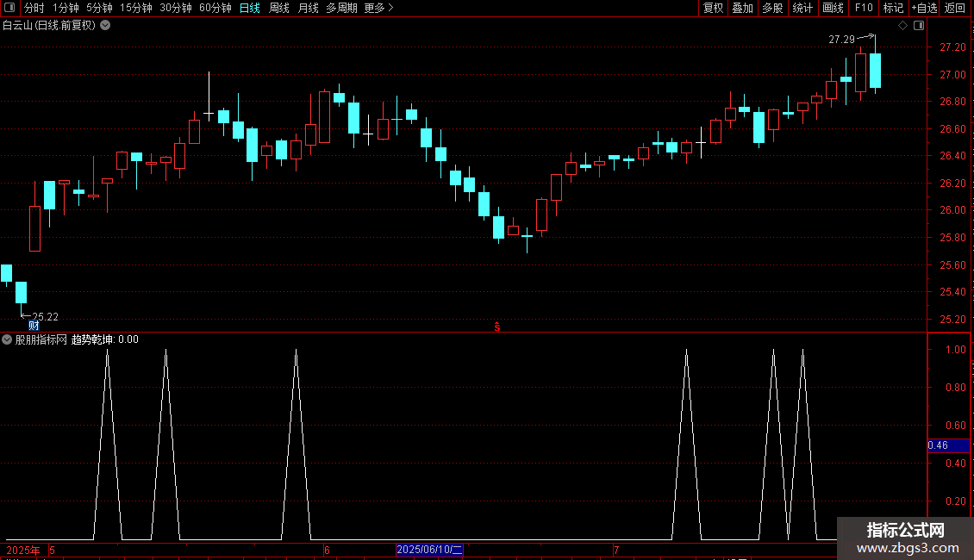Select the 15分钟 period
The width and height of the screenshot is (974, 560).
136,8
